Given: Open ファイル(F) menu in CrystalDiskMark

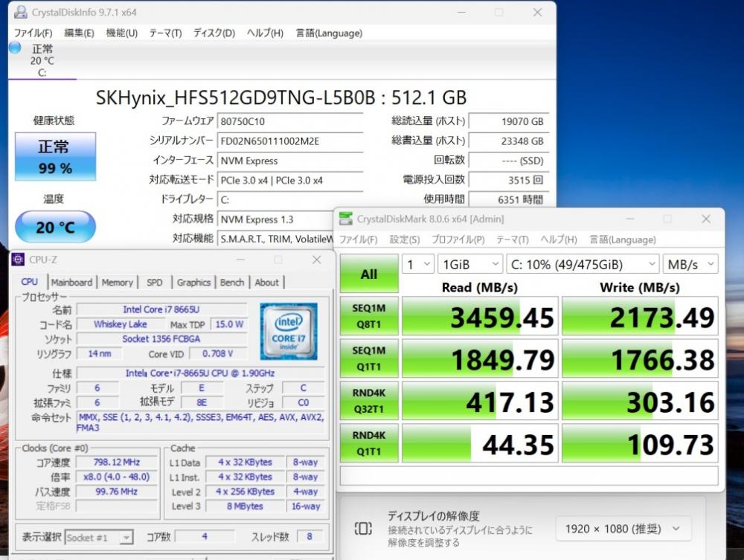Looking at the screenshot, I should (x=359, y=239).
